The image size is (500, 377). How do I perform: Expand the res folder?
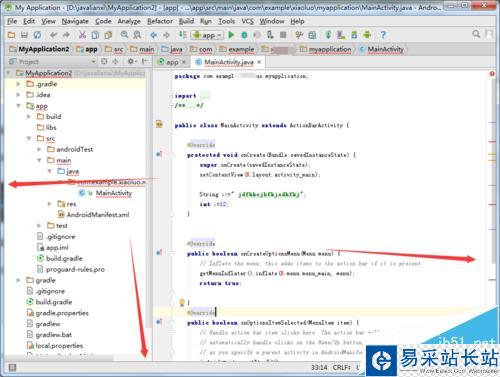click(x=50, y=203)
